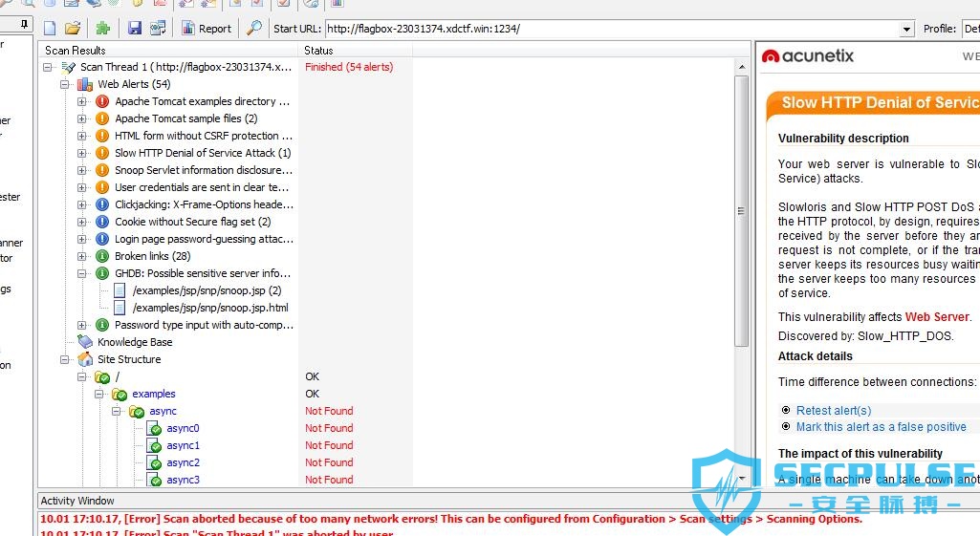Expand the Snoop Servlet information disclosure alert

(x=82, y=170)
